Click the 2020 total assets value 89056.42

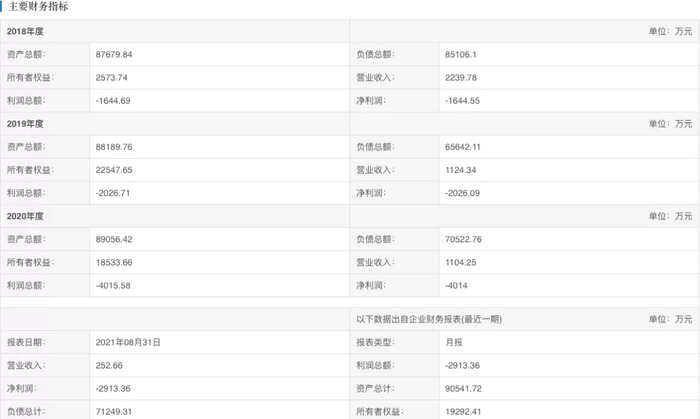pos(114,238)
